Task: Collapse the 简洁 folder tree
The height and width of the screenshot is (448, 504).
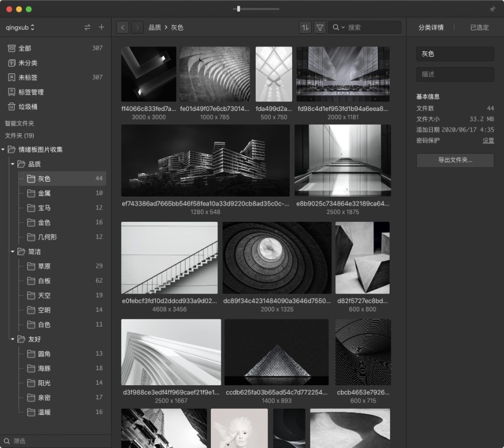Action: pyautogui.click(x=13, y=251)
